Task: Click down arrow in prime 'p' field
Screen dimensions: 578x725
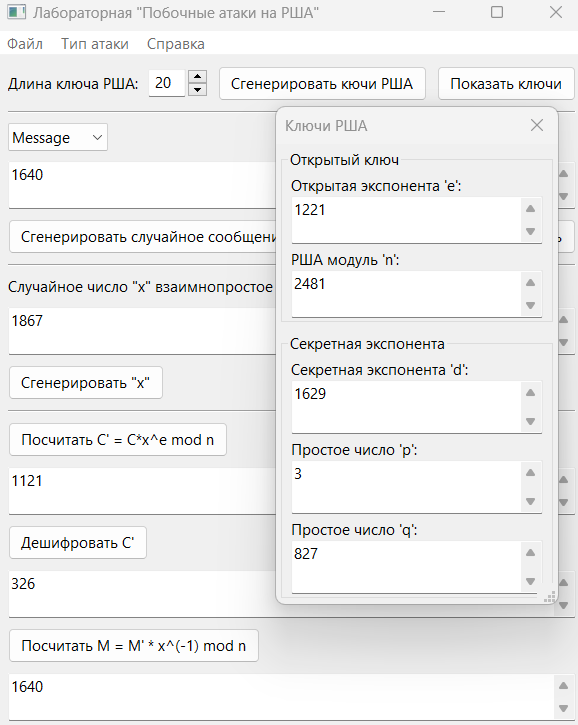Action: [x=530, y=501]
